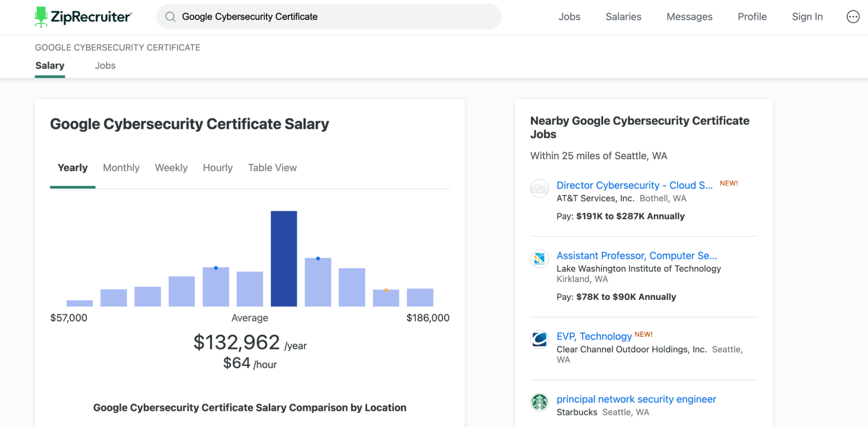This screenshot has width=868, height=427.
Task: Click the bar with the orange dot
Action: tap(386, 298)
